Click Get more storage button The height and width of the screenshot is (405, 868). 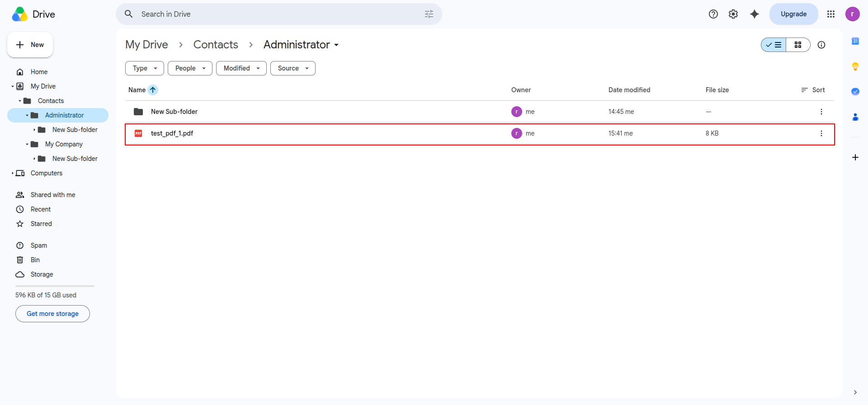(x=52, y=314)
